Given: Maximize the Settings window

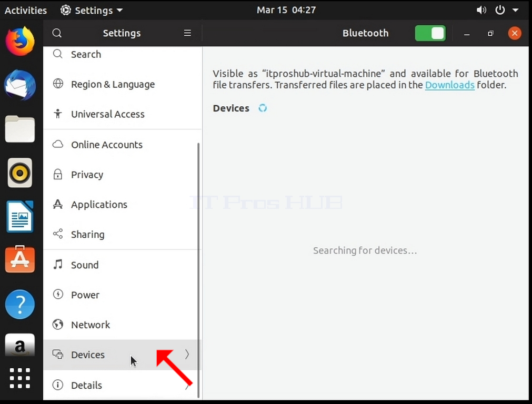Looking at the screenshot, I should click(x=490, y=33).
